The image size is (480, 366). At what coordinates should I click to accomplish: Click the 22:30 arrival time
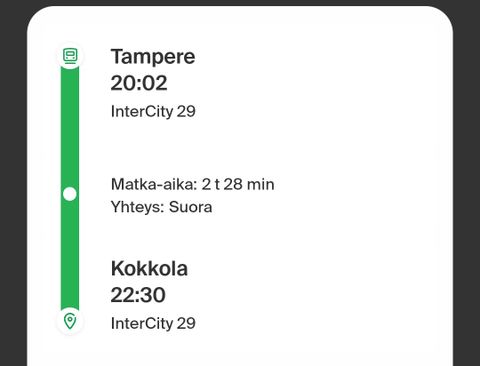point(138,295)
